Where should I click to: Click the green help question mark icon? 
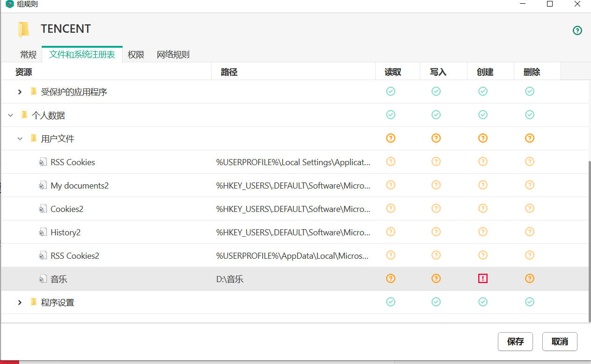click(x=577, y=30)
